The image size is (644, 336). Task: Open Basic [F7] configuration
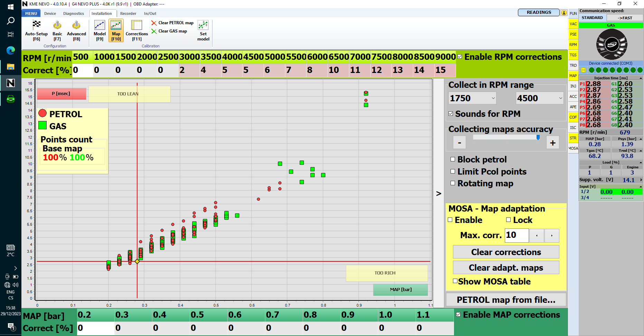point(57,30)
